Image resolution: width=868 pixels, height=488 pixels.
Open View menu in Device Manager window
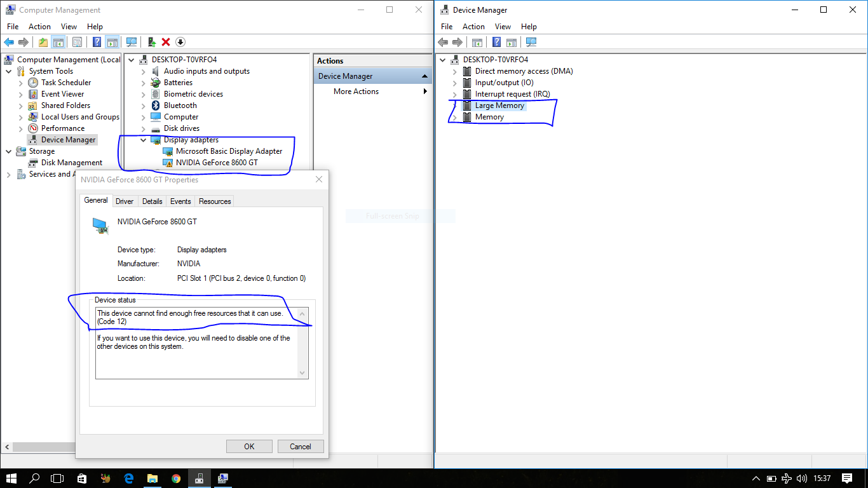[x=503, y=27]
